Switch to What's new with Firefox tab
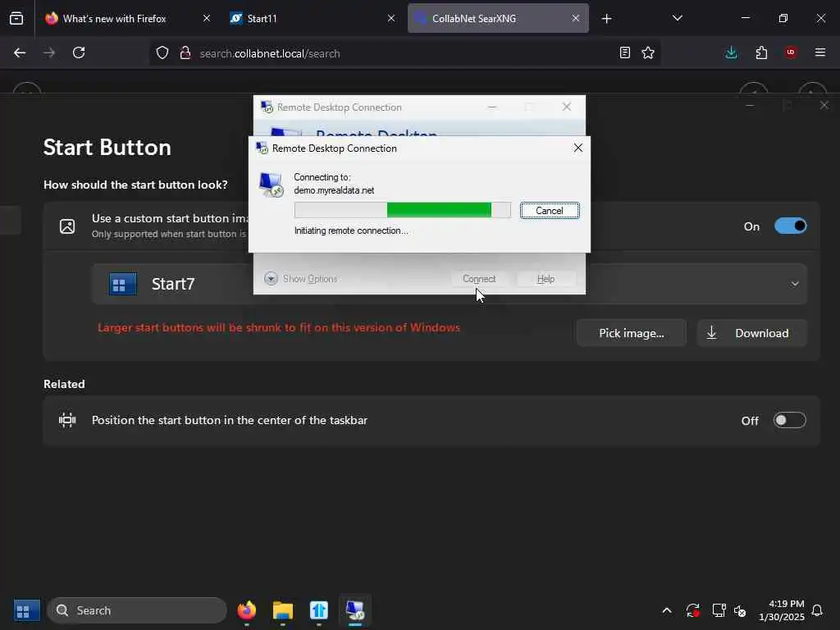This screenshot has height=630, width=840. coord(114,18)
